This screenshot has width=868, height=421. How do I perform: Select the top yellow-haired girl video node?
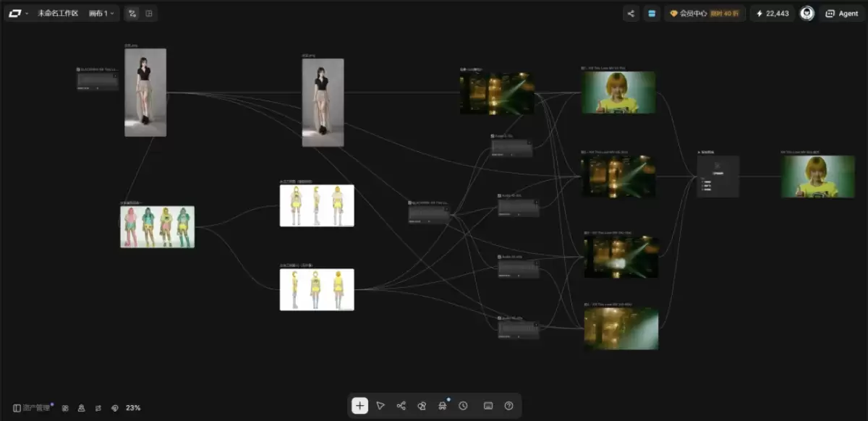coord(619,92)
